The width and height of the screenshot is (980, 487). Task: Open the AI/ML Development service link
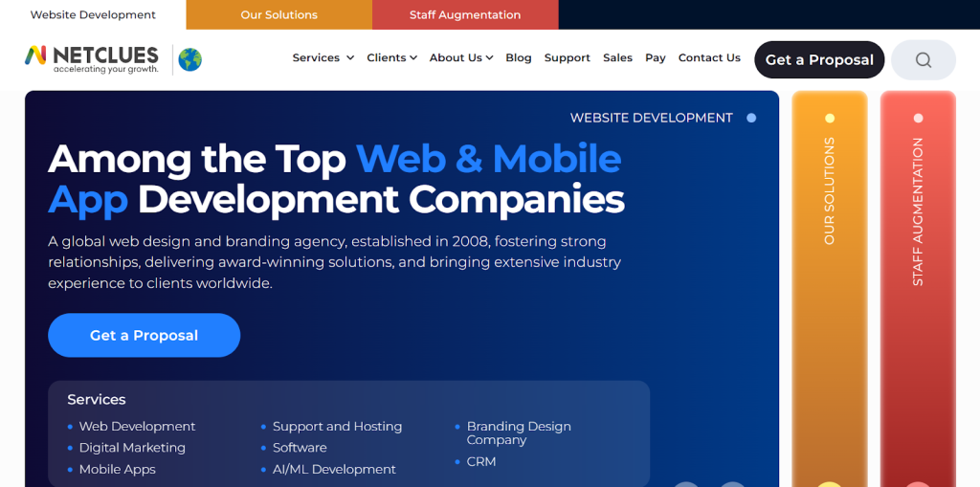[x=334, y=469]
